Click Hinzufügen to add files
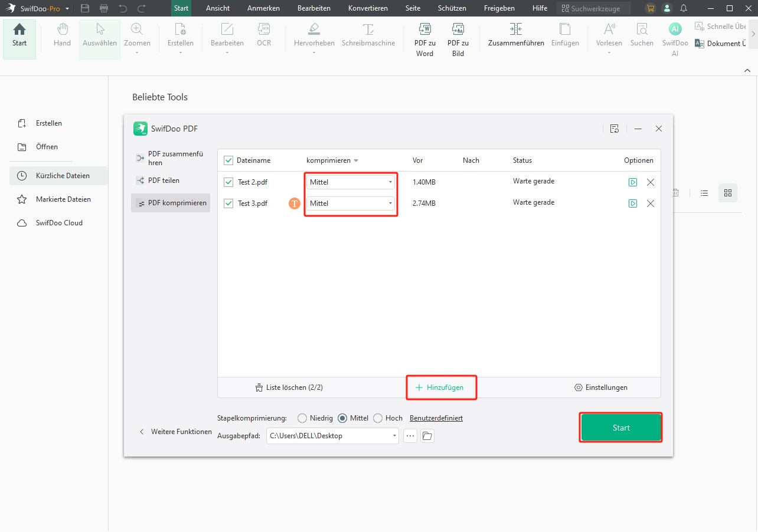Viewport: 758px width, 532px height. pos(439,387)
